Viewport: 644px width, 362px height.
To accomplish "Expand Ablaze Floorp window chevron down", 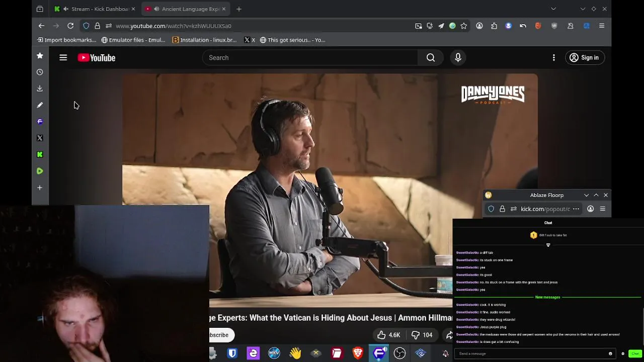I will (x=586, y=195).
